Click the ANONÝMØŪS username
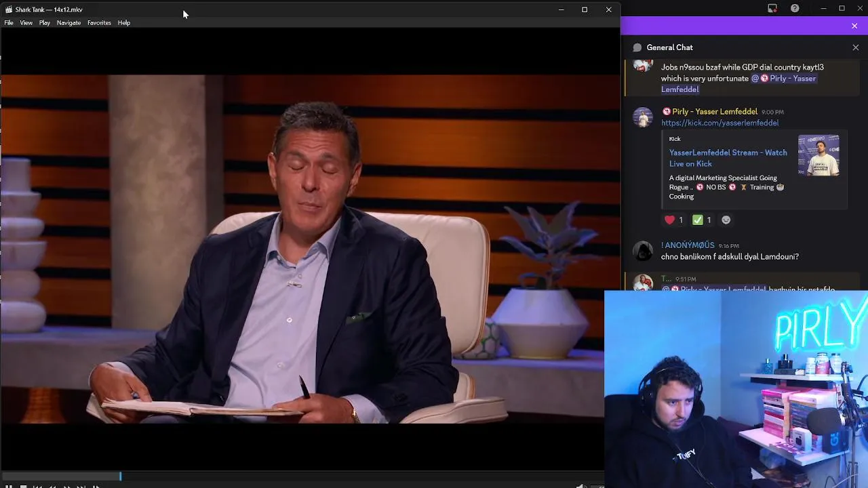Image resolution: width=868 pixels, height=488 pixels. [688, 245]
